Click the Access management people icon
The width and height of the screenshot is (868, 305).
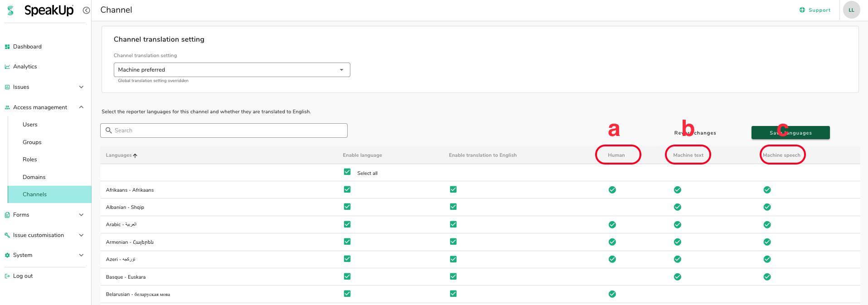point(7,107)
